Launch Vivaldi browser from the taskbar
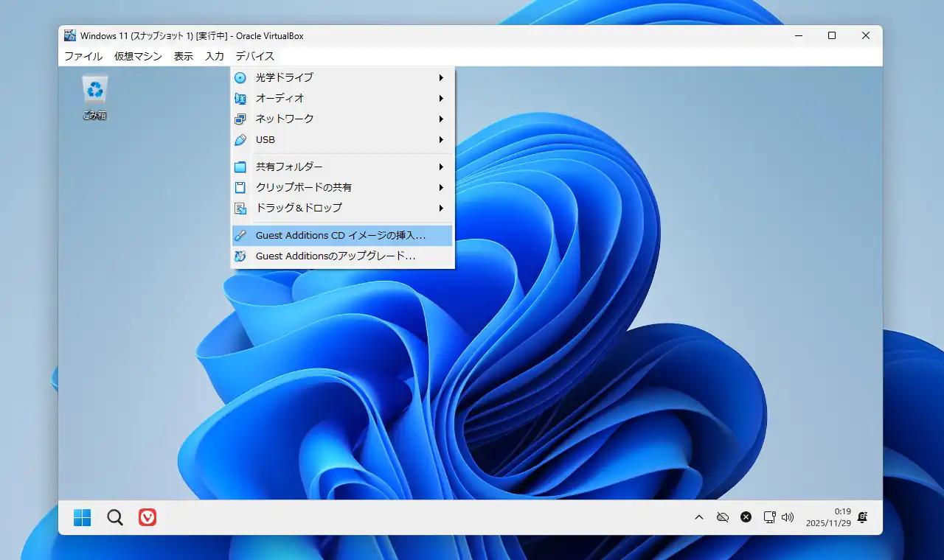This screenshot has height=560, width=944. pyautogui.click(x=147, y=517)
